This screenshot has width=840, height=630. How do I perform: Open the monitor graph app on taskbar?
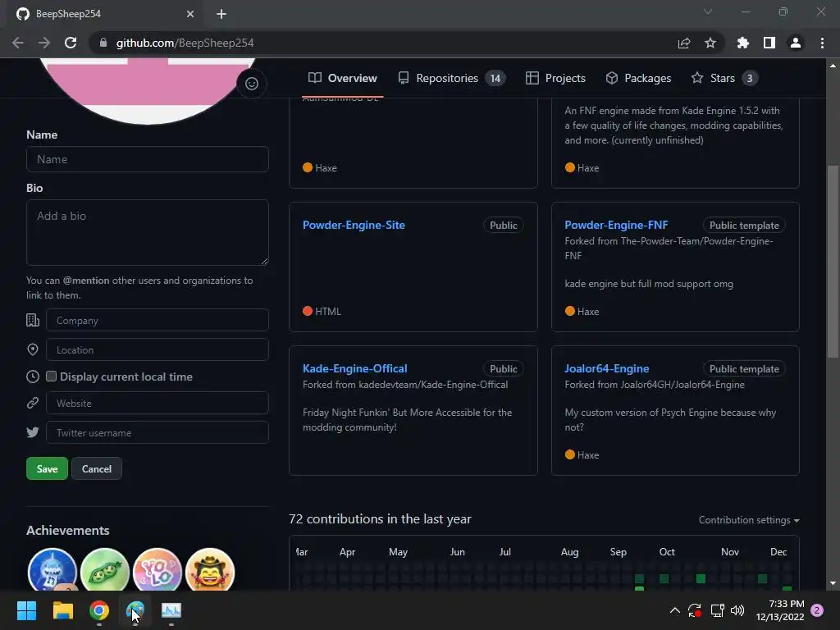click(x=171, y=610)
